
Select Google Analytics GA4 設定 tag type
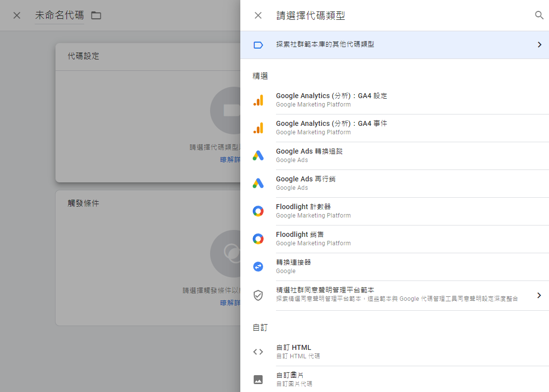[394, 100]
